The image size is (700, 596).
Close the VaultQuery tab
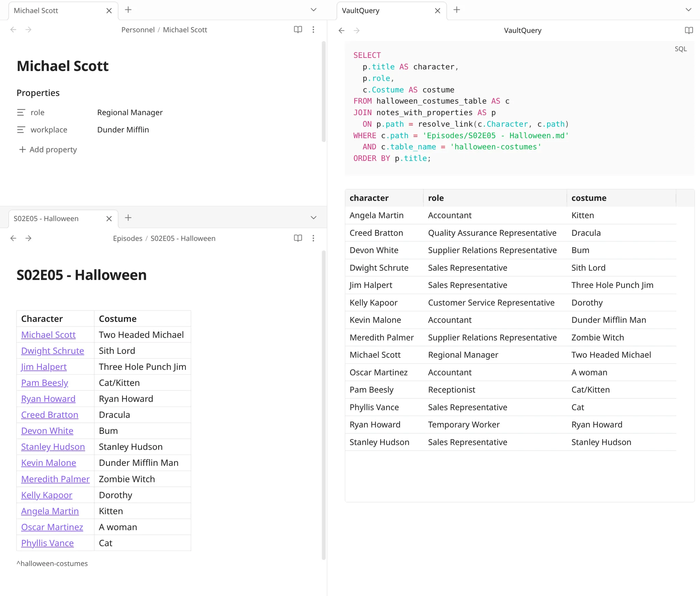(x=437, y=11)
